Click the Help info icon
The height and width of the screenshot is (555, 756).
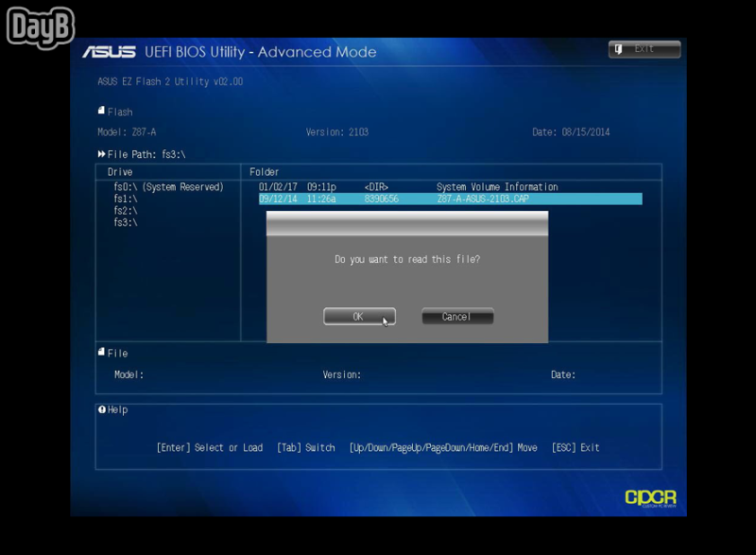(102, 409)
